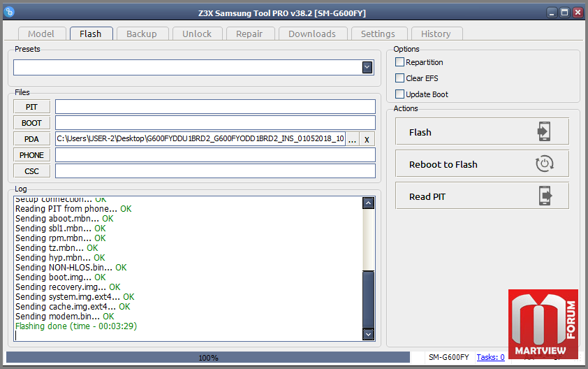The height and width of the screenshot is (369, 588).
Task: Click the 'Sending boot.img' log line
Action: (x=60, y=277)
